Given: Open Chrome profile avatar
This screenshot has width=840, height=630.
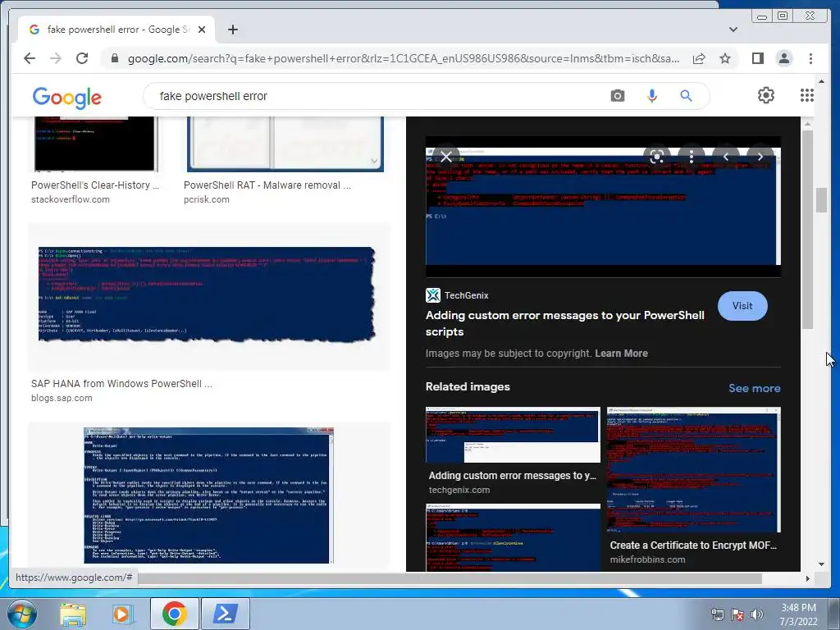Looking at the screenshot, I should point(783,58).
